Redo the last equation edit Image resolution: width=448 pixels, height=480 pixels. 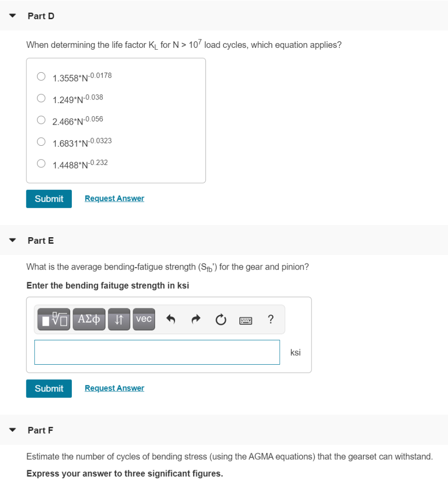coord(196,319)
